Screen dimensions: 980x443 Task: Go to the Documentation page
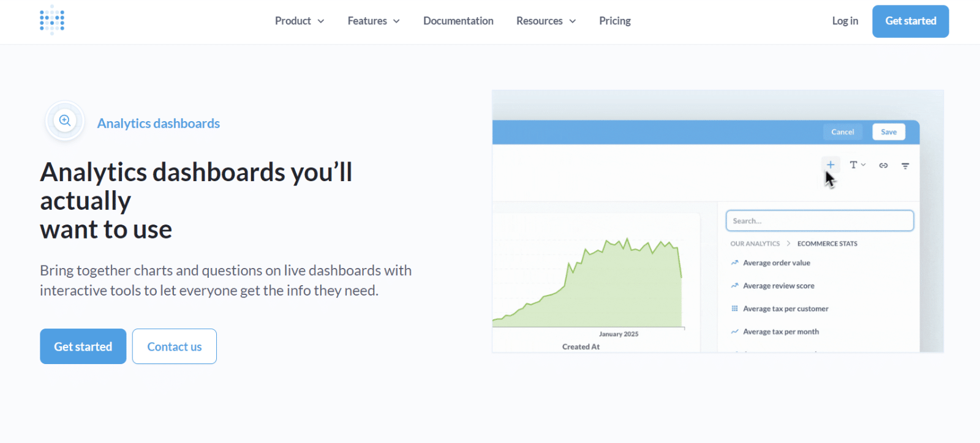[458, 21]
